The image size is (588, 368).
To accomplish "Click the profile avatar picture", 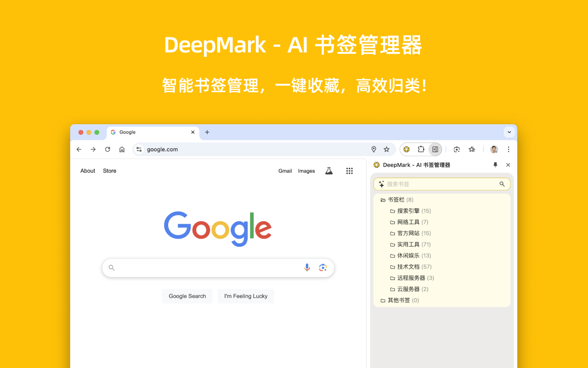I will [x=493, y=149].
